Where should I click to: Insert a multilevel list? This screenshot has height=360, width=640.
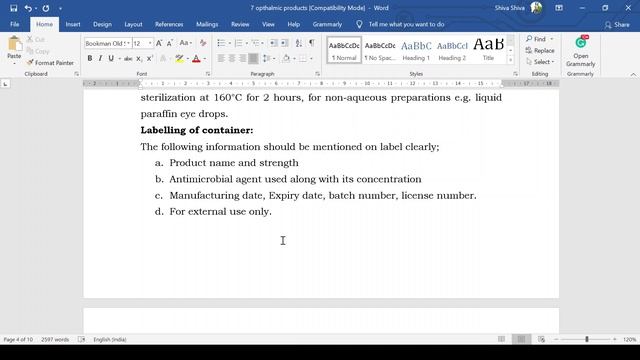pyautogui.click(x=256, y=43)
